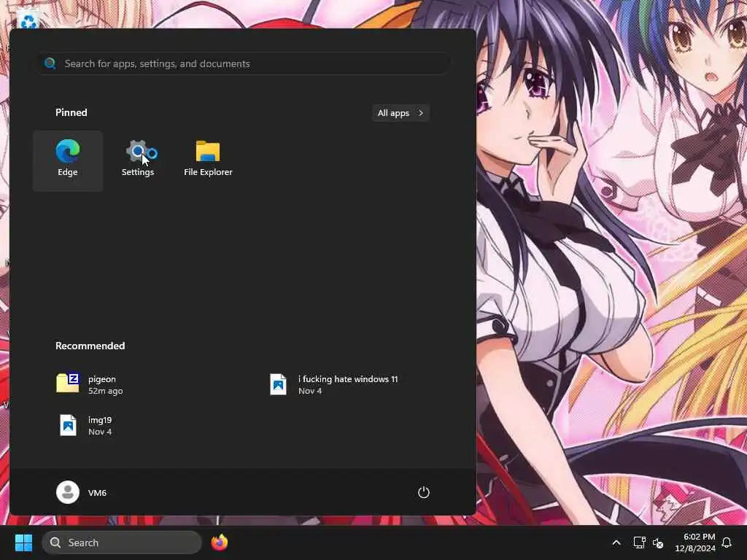Click the taskbar Search box

point(122,542)
